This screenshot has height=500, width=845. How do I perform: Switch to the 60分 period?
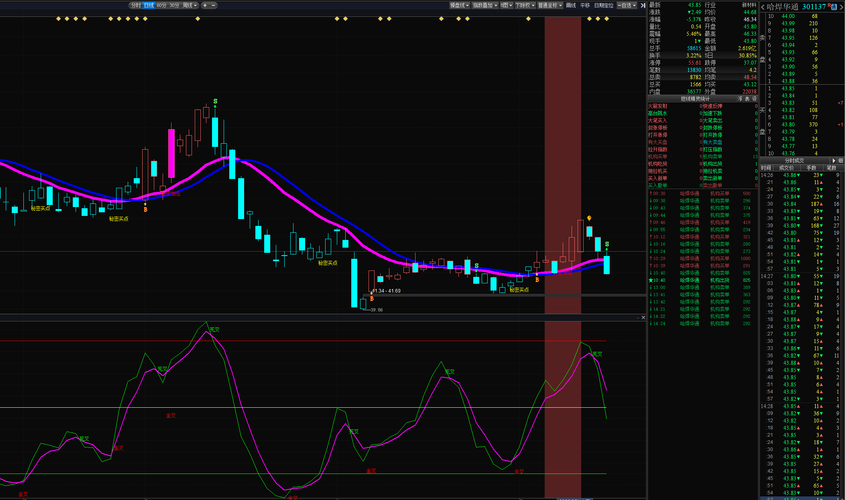(161, 5)
